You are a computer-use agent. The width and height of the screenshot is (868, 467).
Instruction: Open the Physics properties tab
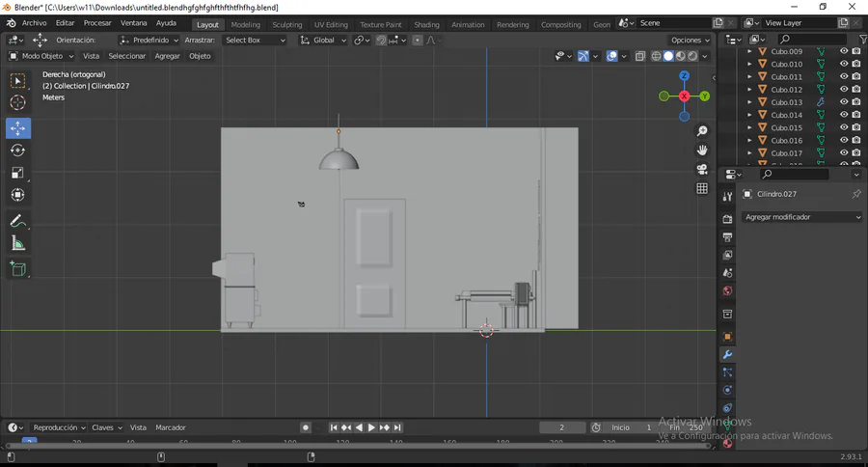click(x=727, y=390)
